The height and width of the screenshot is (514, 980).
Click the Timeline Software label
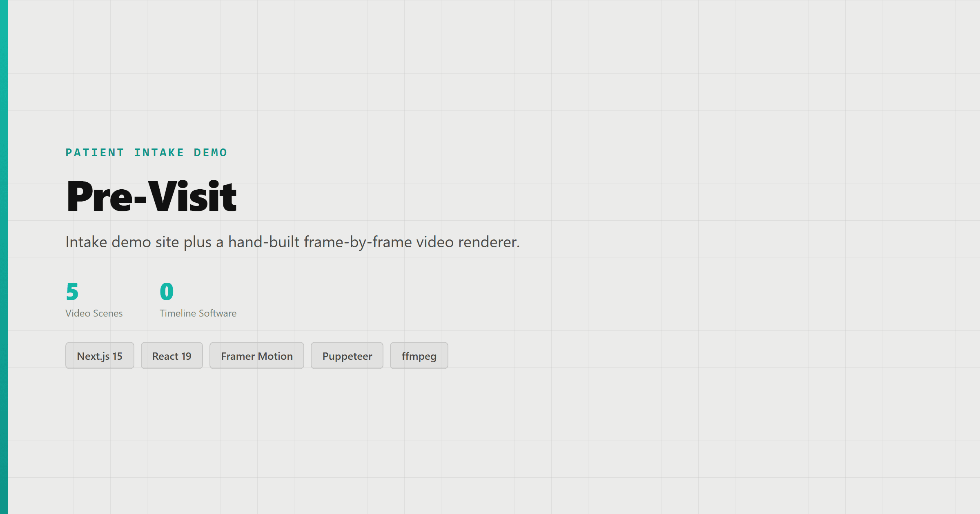pyautogui.click(x=198, y=313)
